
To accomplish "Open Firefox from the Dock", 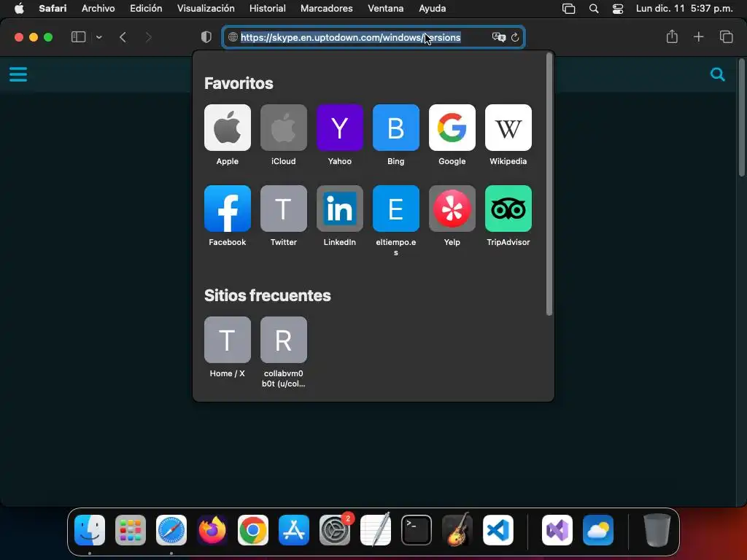I will (x=212, y=530).
